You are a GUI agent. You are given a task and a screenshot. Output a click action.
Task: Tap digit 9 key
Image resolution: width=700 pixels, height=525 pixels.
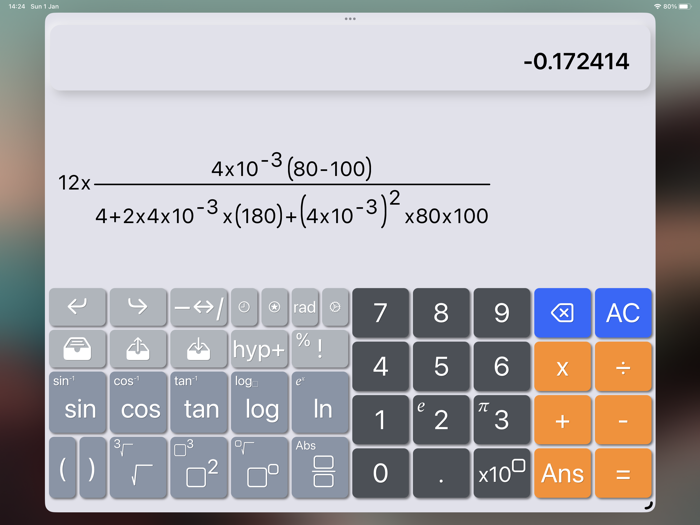(x=502, y=312)
